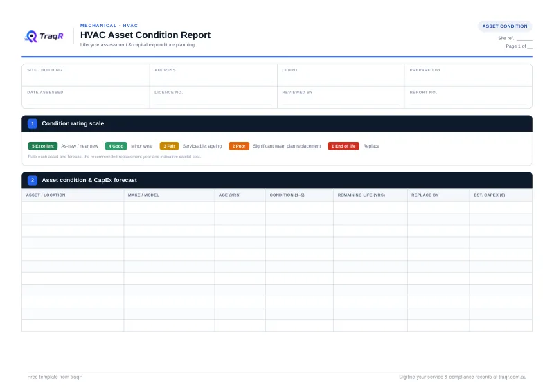Click the Significant wear; plan replacement text
This screenshot has width=554, height=392.
pos(287,146)
